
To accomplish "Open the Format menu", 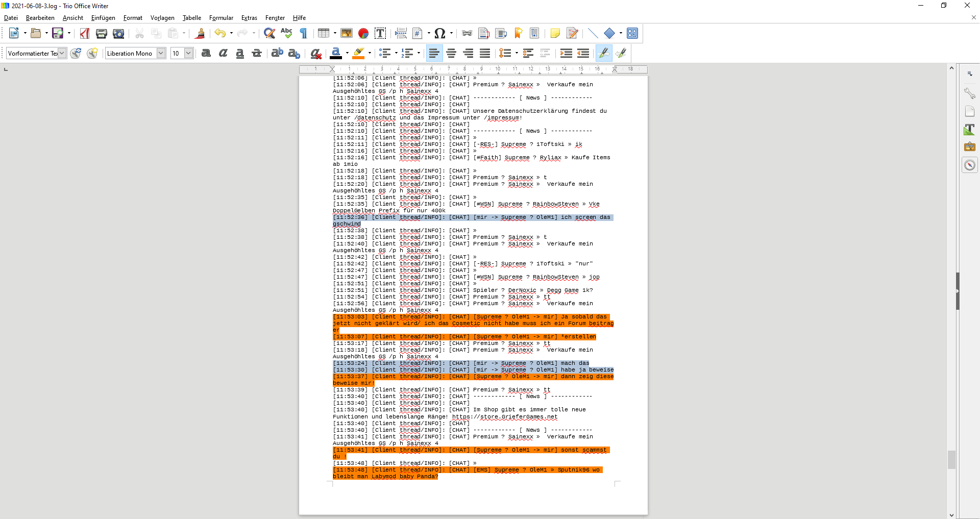I will tap(133, 18).
